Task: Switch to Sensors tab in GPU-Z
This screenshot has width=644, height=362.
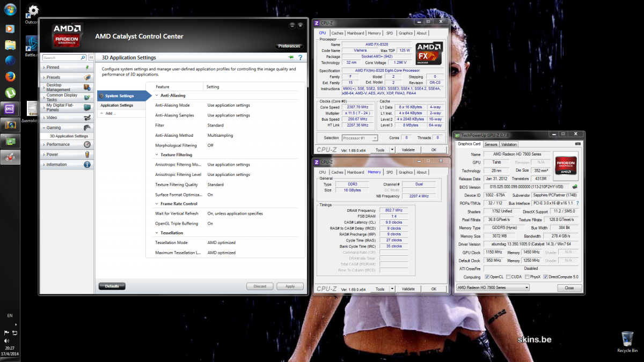Action: click(x=491, y=144)
